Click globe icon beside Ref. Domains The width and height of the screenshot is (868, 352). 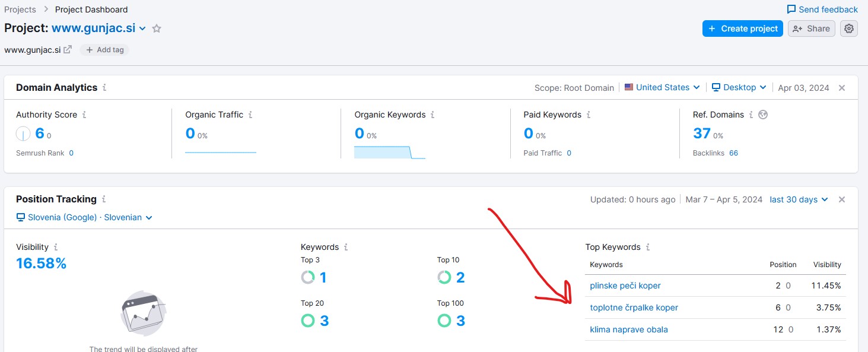pos(763,115)
